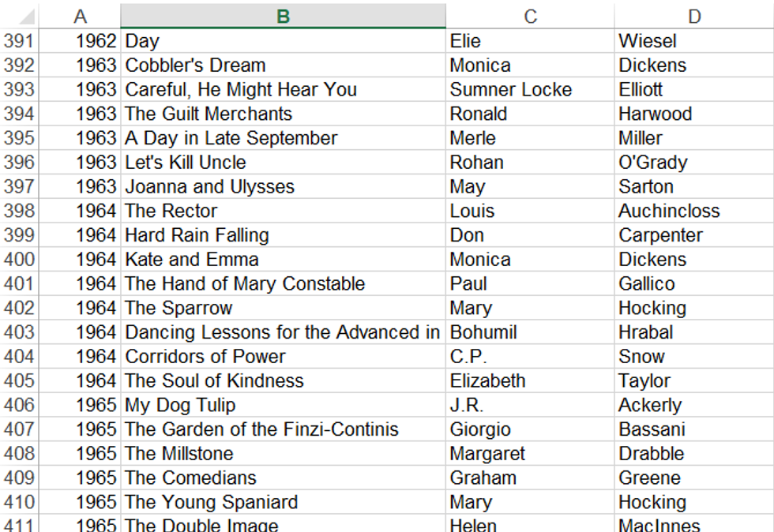
Task: Select the 1962 year cell
Action: (x=80, y=41)
